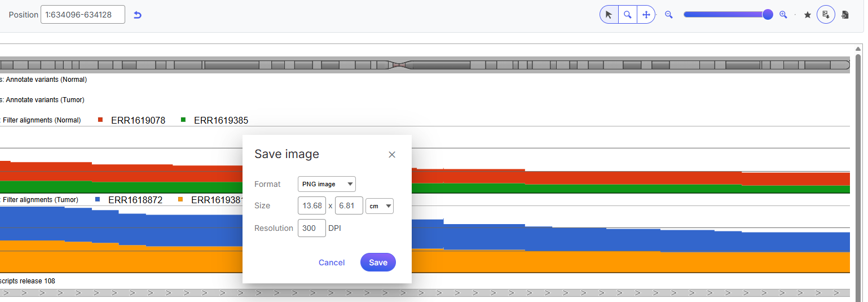868x302 pixels.
Task: Click the height field showing 6.81
Action: pyautogui.click(x=349, y=206)
